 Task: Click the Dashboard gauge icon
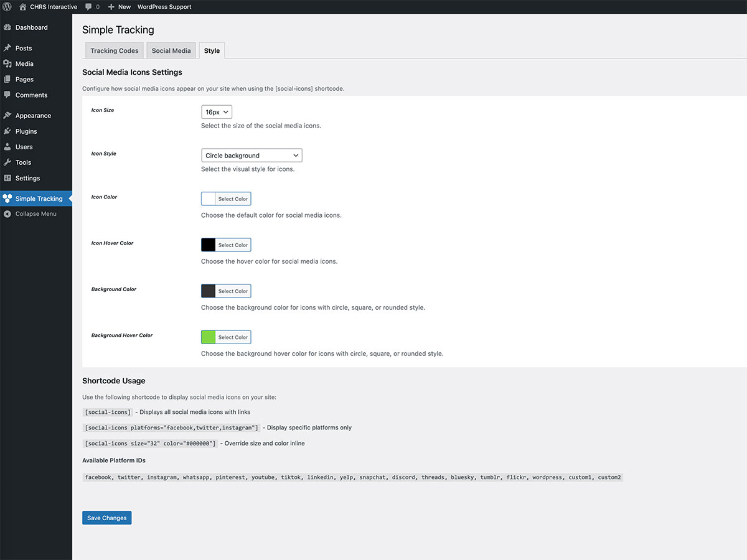click(7, 27)
